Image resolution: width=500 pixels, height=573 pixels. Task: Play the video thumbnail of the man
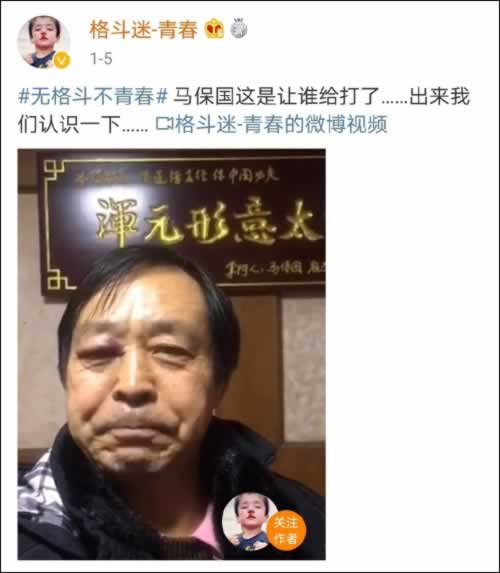(x=171, y=354)
